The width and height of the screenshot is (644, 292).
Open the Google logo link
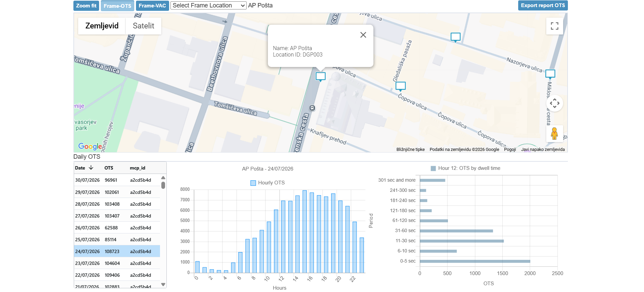click(x=90, y=146)
